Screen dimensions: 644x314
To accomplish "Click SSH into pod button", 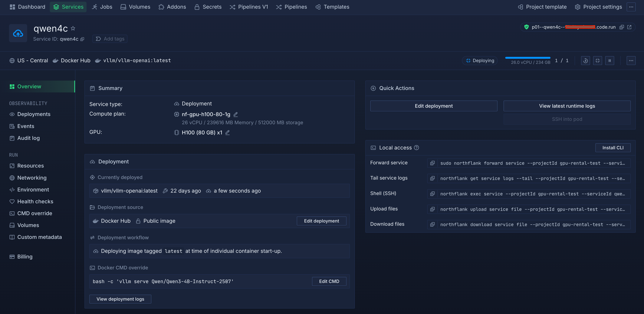I will 567,119.
